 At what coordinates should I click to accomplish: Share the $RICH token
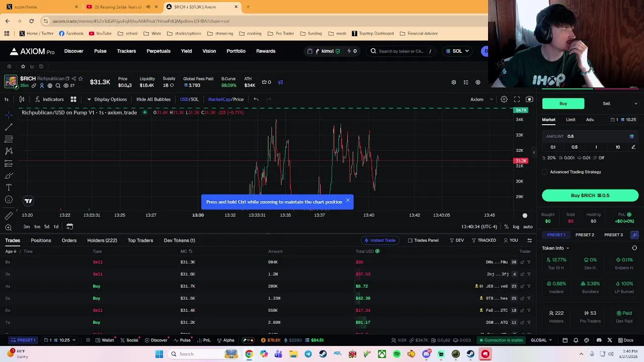pyautogui.click(x=73, y=78)
